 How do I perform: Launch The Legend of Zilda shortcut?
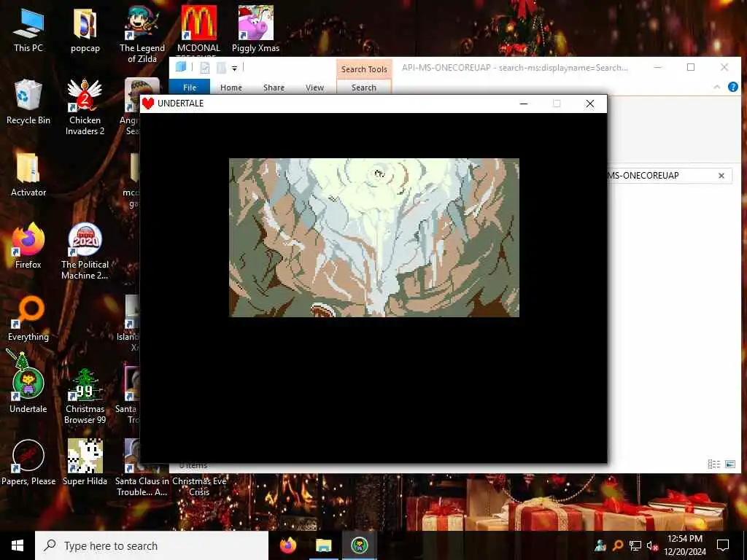pyautogui.click(x=142, y=34)
